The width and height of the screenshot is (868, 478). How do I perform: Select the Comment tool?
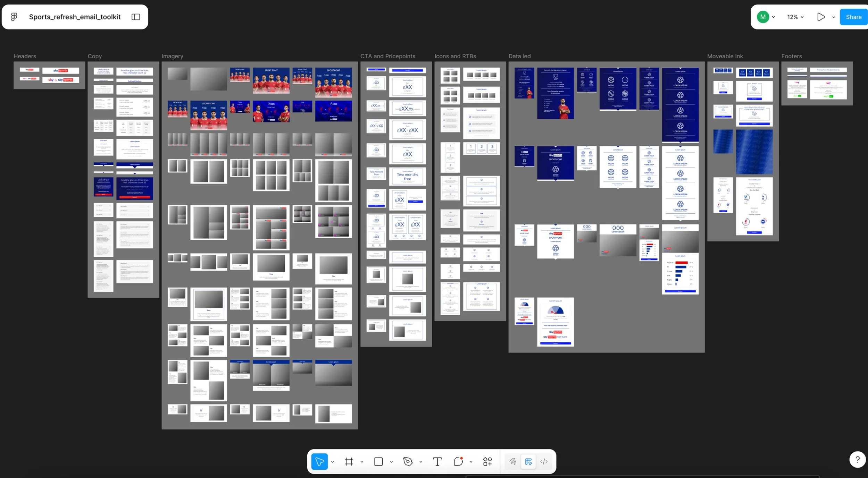pyautogui.click(x=458, y=462)
